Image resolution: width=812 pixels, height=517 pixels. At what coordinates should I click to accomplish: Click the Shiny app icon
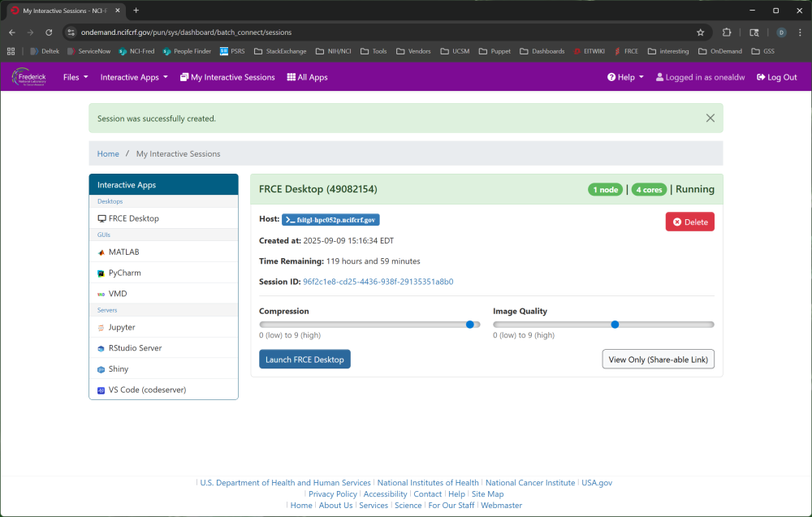pyautogui.click(x=101, y=369)
